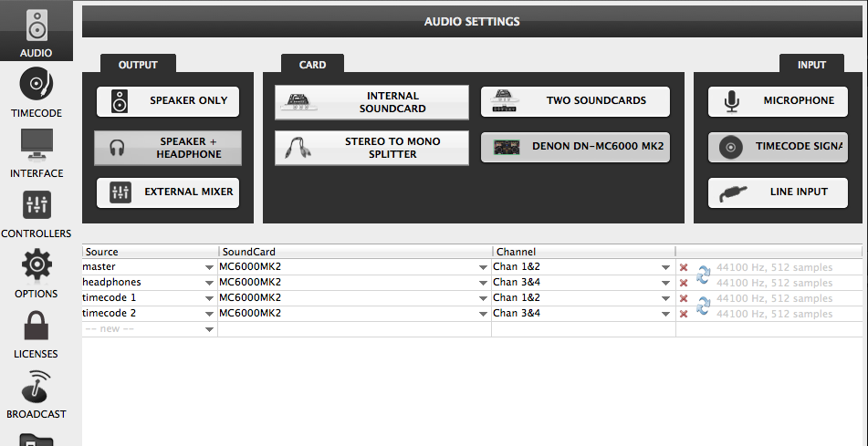868x446 pixels.
Task: Open the Timecode settings section
Action: pyautogui.click(x=37, y=94)
